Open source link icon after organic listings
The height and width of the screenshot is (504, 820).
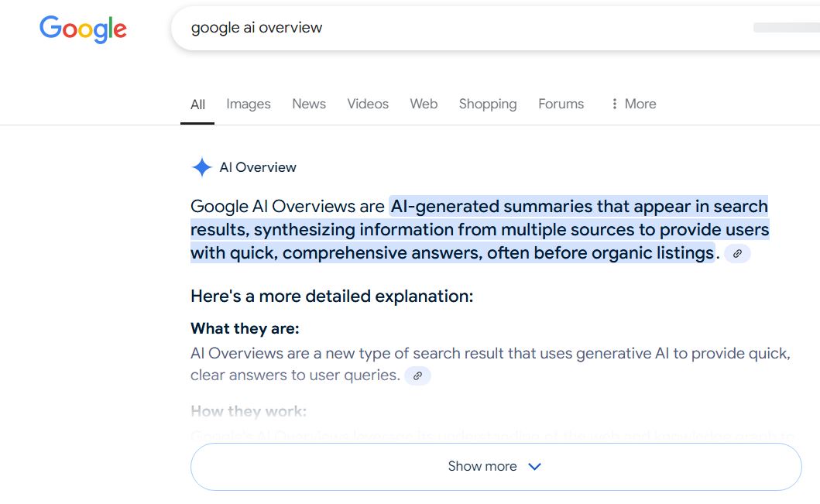[x=737, y=254]
